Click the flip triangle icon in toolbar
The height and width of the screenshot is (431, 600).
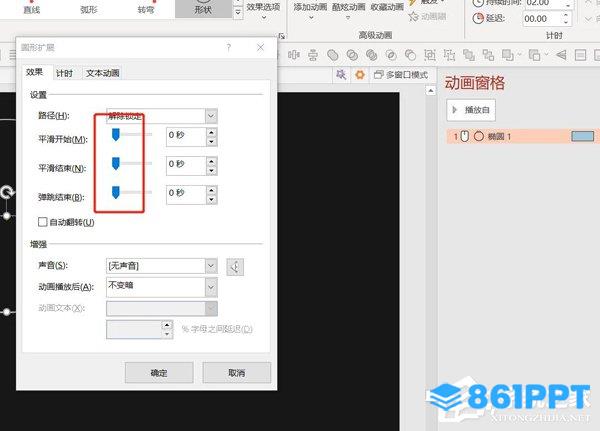(x=561, y=55)
